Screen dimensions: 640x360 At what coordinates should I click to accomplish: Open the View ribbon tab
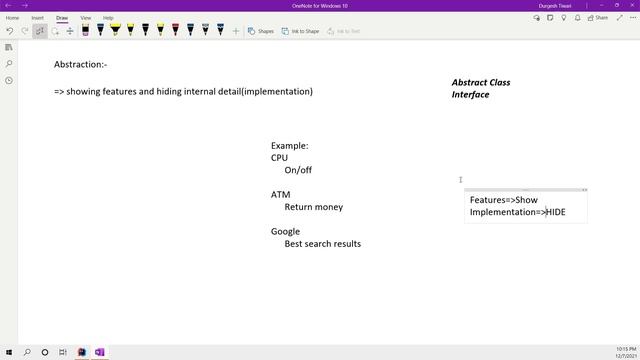coord(86,18)
